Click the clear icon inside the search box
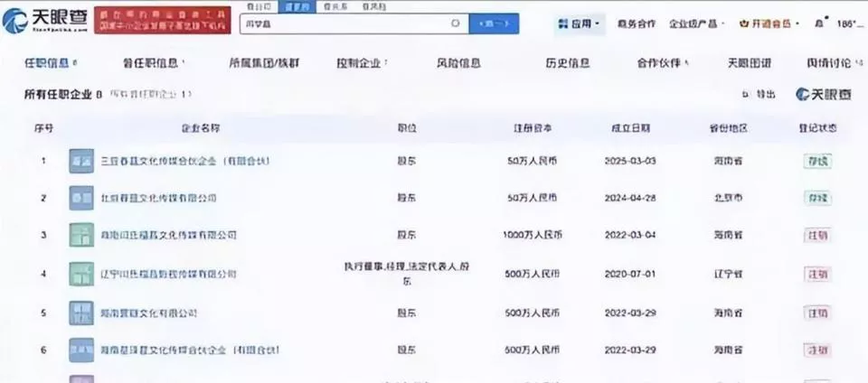Viewport: 868px width, 383px height. pyautogui.click(x=455, y=23)
